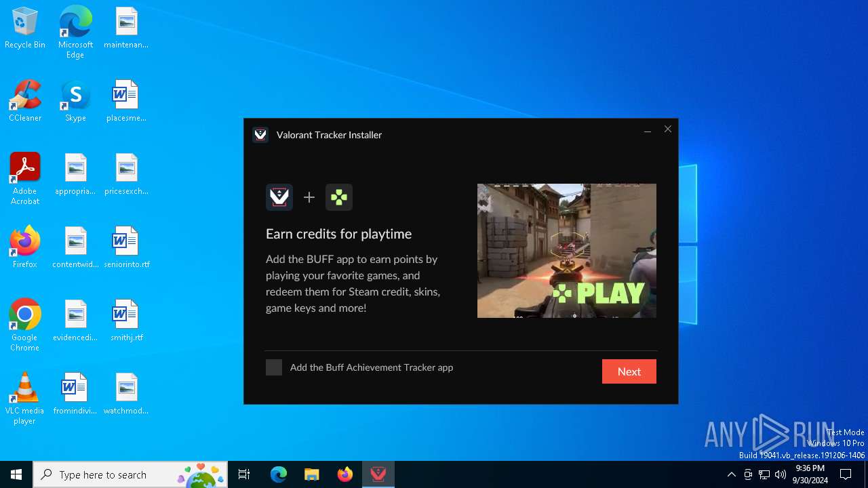Select the smithj.rtf document icon

(126, 321)
